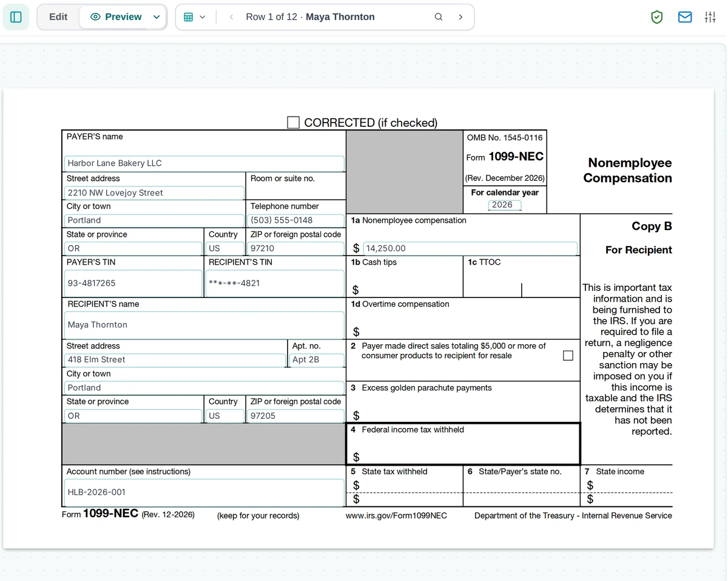The image size is (728, 581).
Task: Open the Preview options dropdown arrow
Action: [x=157, y=17]
